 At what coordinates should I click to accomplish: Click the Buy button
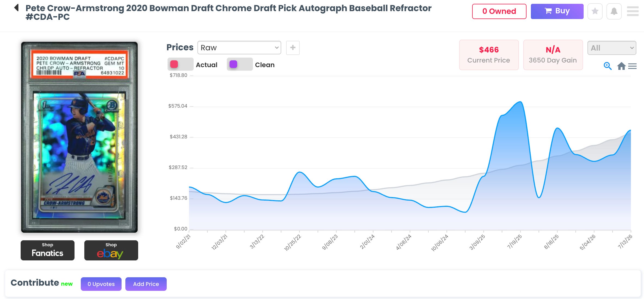[x=557, y=11]
